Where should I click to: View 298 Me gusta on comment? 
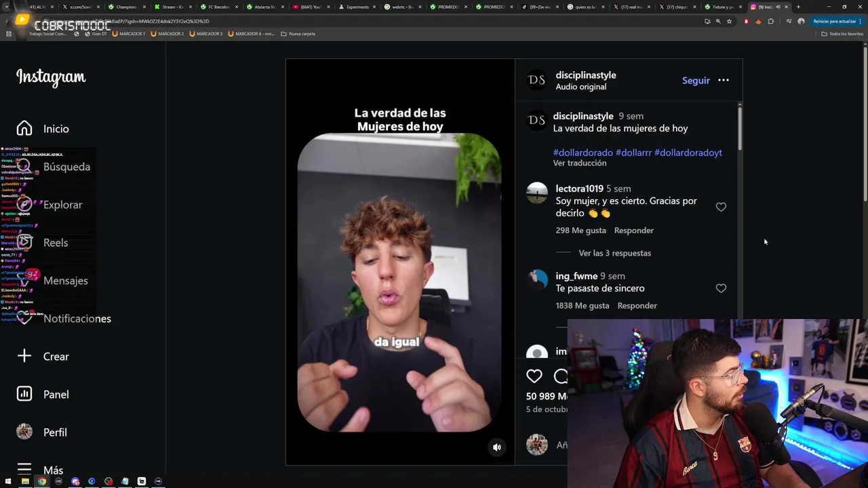[581, 230]
